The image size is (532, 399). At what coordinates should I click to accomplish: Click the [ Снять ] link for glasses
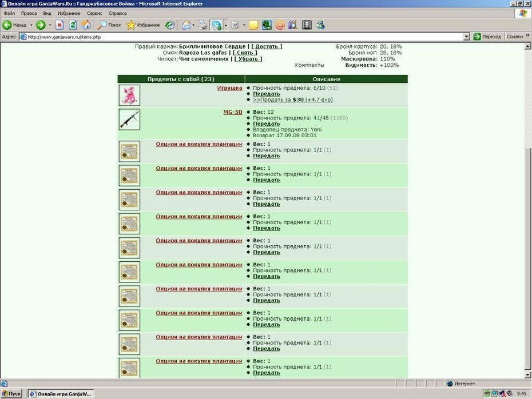[x=245, y=53]
